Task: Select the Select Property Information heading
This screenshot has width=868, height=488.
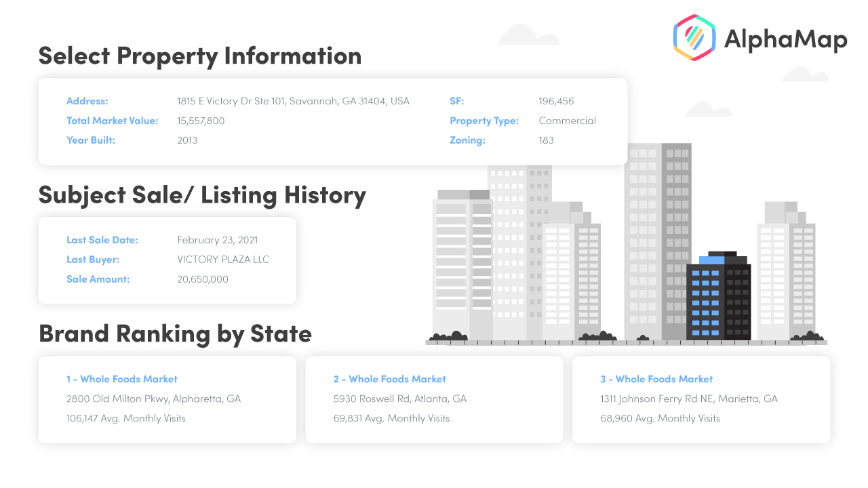Action: [x=201, y=56]
